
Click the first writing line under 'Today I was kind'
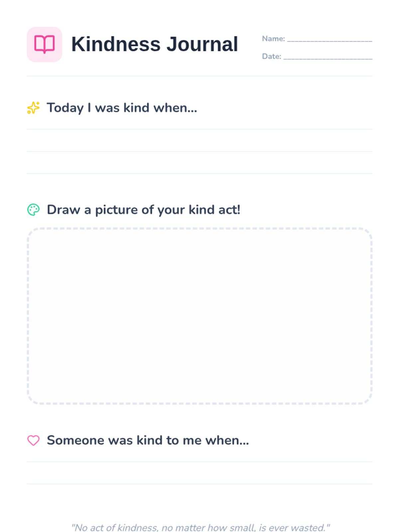click(199, 129)
